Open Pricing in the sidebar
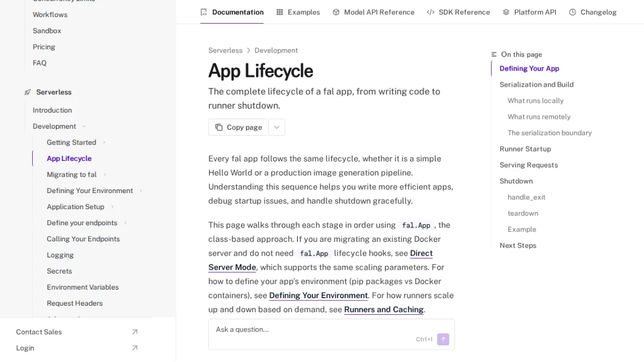This screenshot has width=644, height=362. [x=44, y=47]
